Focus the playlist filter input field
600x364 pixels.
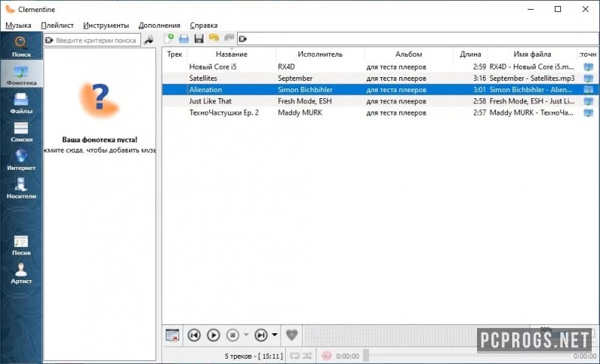click(418, 39)
